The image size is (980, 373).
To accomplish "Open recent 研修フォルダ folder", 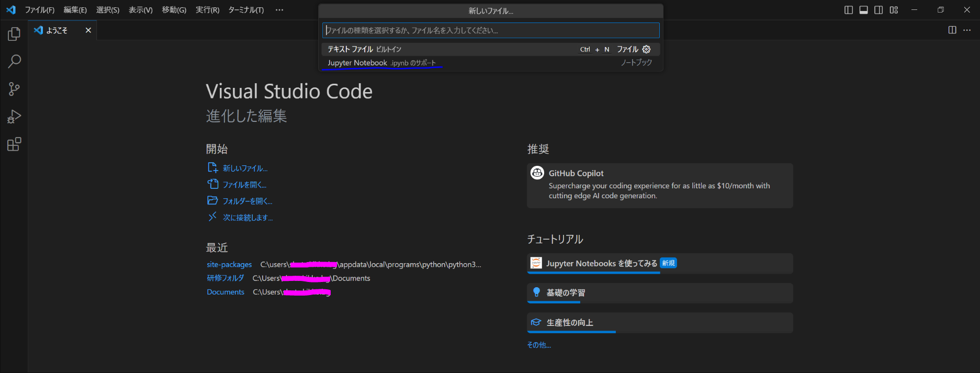I will click(x=225, y=278).
